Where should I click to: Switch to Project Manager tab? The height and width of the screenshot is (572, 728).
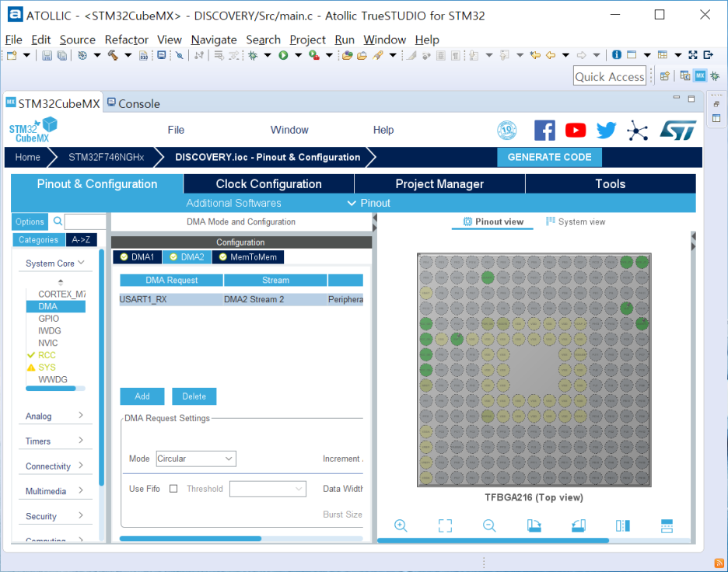(x=439, y=183)
